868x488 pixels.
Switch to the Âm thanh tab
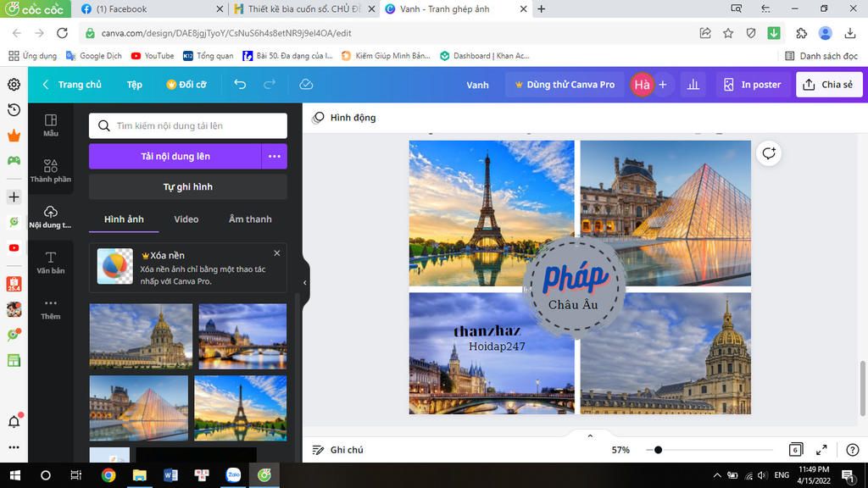click(250, 219)
